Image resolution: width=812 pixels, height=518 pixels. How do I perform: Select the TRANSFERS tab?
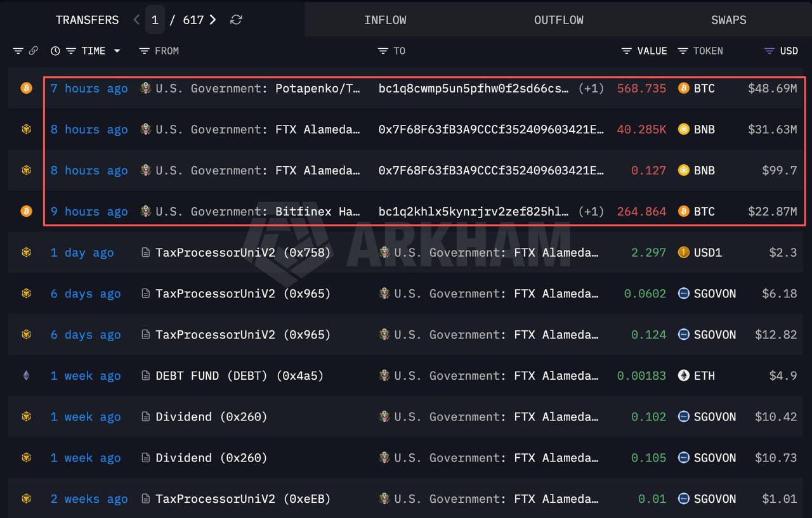click(x=87, y=20)
